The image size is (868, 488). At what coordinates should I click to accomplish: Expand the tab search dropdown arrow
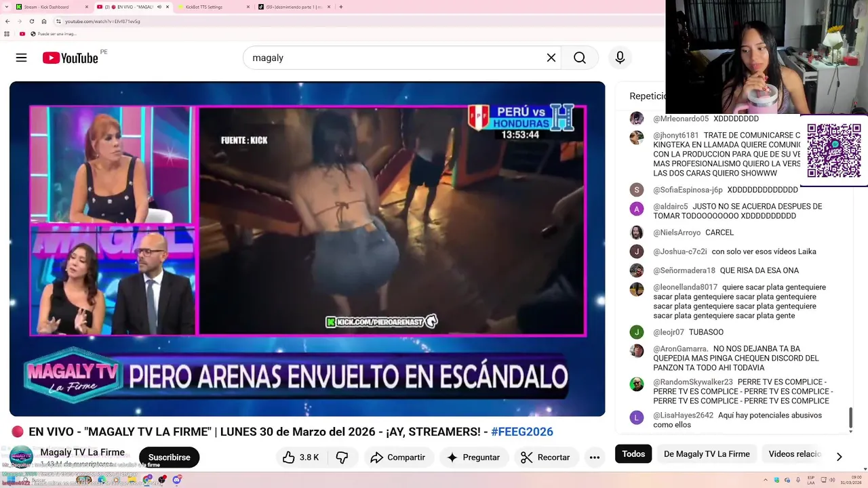click(7, 7)
